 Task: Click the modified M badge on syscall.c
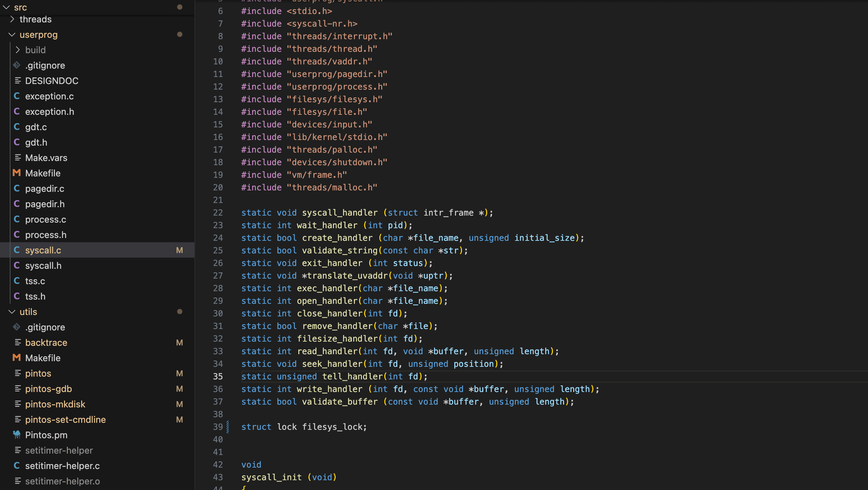tap(179, 250)
